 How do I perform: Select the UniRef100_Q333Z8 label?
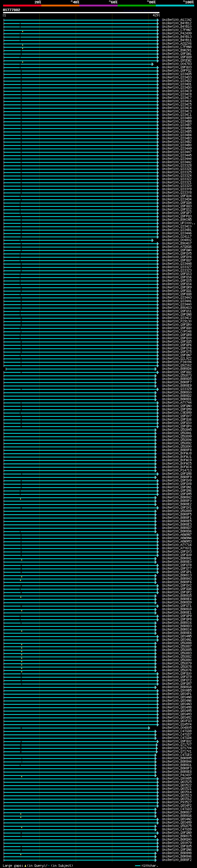pos(177,165)
